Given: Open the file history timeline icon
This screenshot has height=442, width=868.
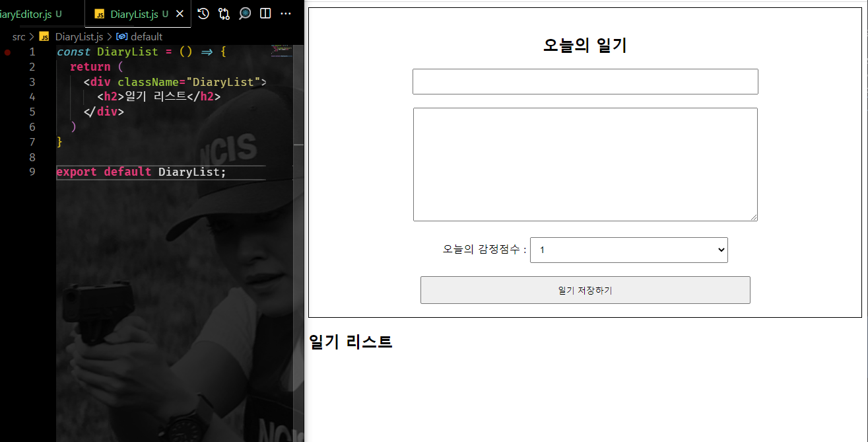Looking at the screenshot, I should coord(203,13).
